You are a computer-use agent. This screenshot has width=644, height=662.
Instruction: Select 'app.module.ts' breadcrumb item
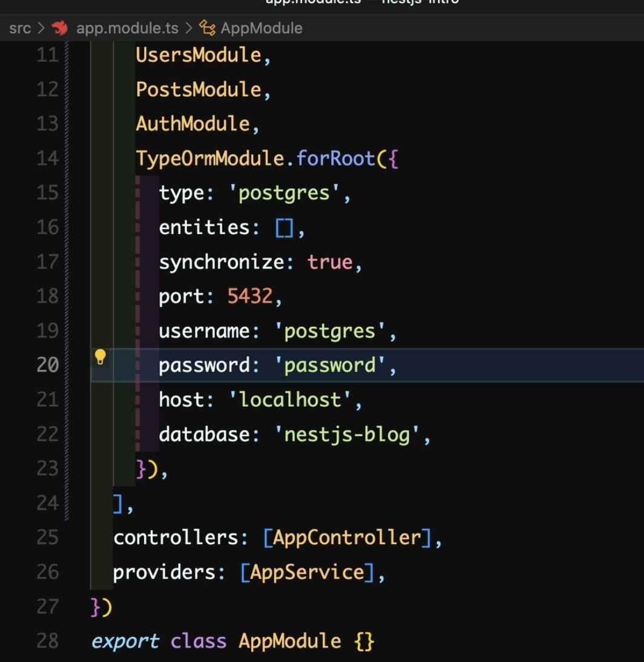coord(127,28)
